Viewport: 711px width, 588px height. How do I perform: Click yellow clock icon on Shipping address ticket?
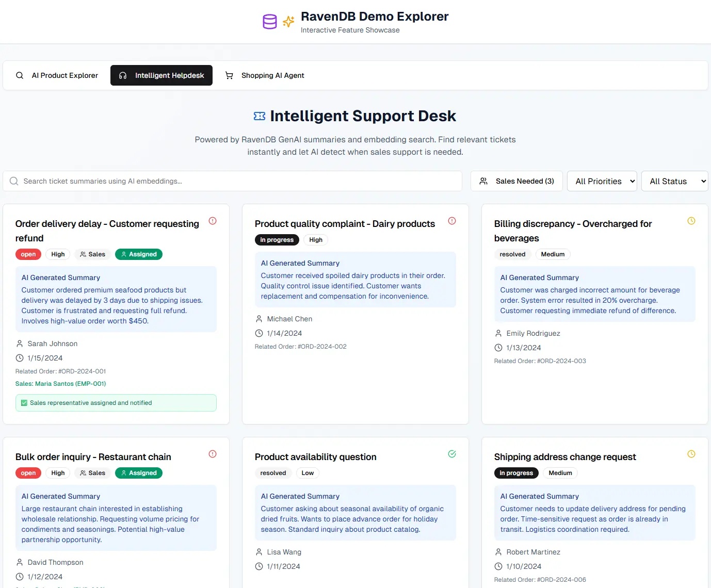pyautogui.click(x=691, y=454)
